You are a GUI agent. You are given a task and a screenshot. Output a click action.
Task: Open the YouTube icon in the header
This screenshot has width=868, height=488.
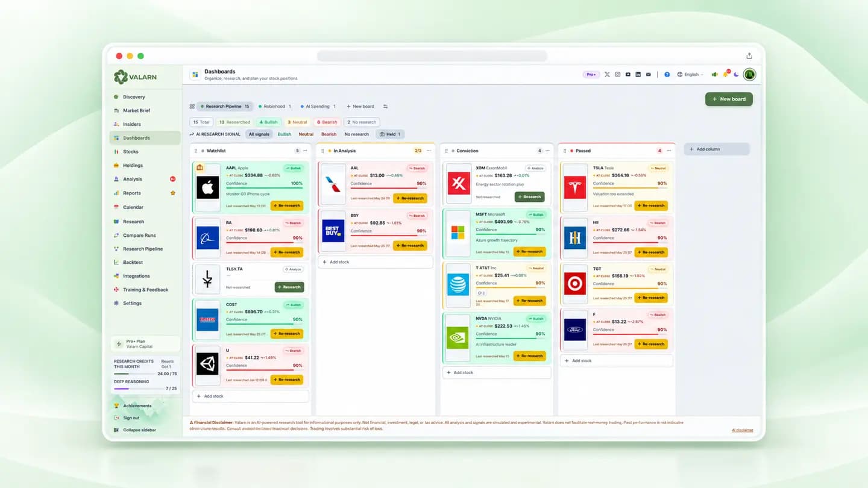point(627,75)
